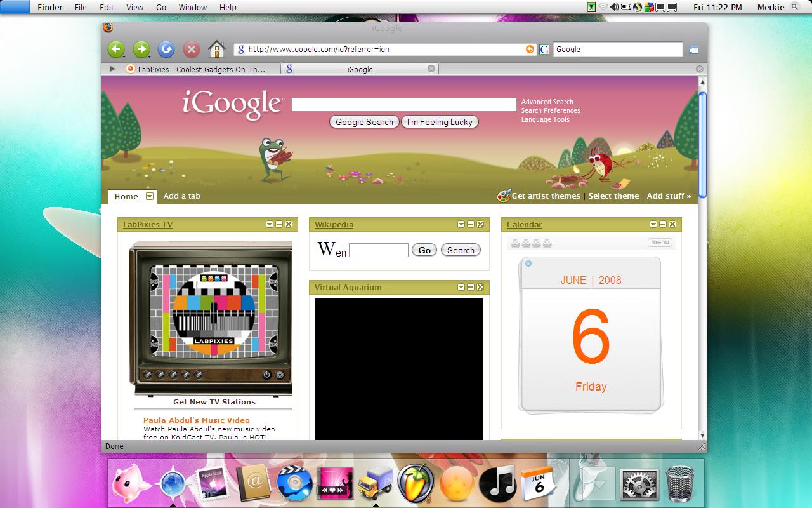Open the Wikipedia gadget menu arrow
The width and height of the screenshot is (812, 508).
[x=461, y=224]
